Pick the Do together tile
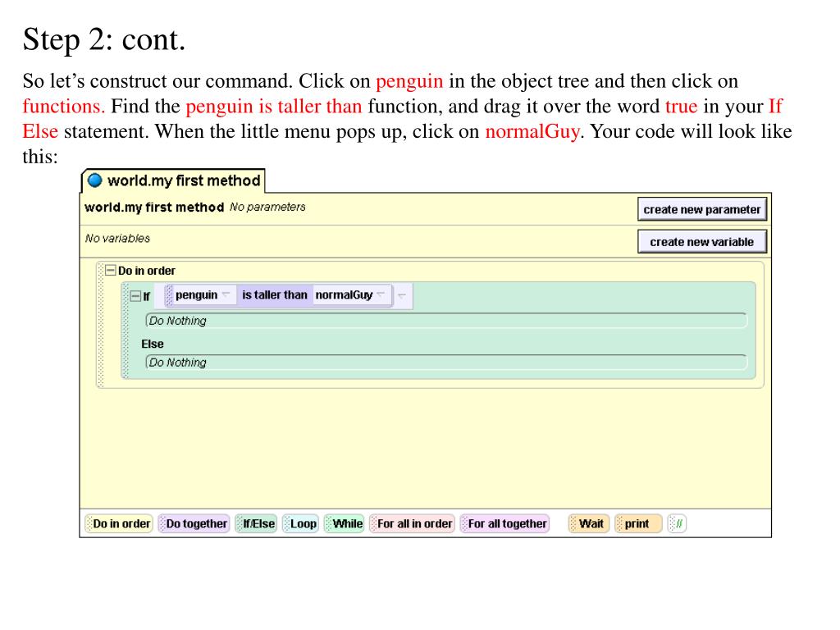Image resolution: width=840 pixels, height=630 pixels. coord(194,523)
